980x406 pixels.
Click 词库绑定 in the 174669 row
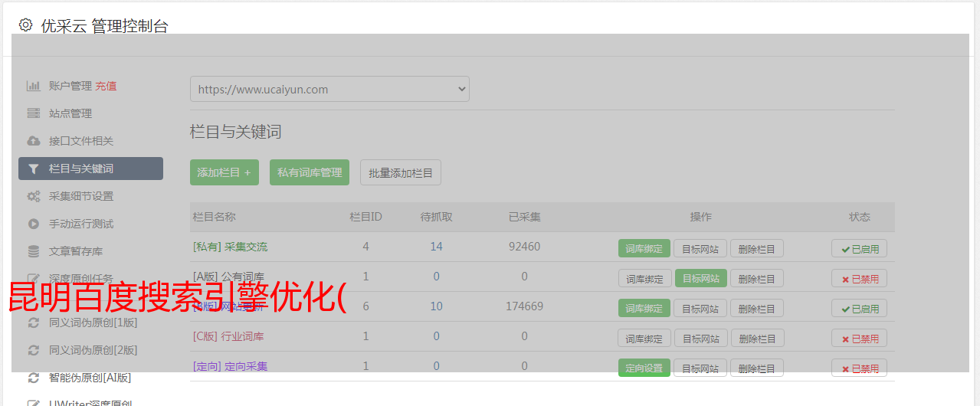coord(644,308)
